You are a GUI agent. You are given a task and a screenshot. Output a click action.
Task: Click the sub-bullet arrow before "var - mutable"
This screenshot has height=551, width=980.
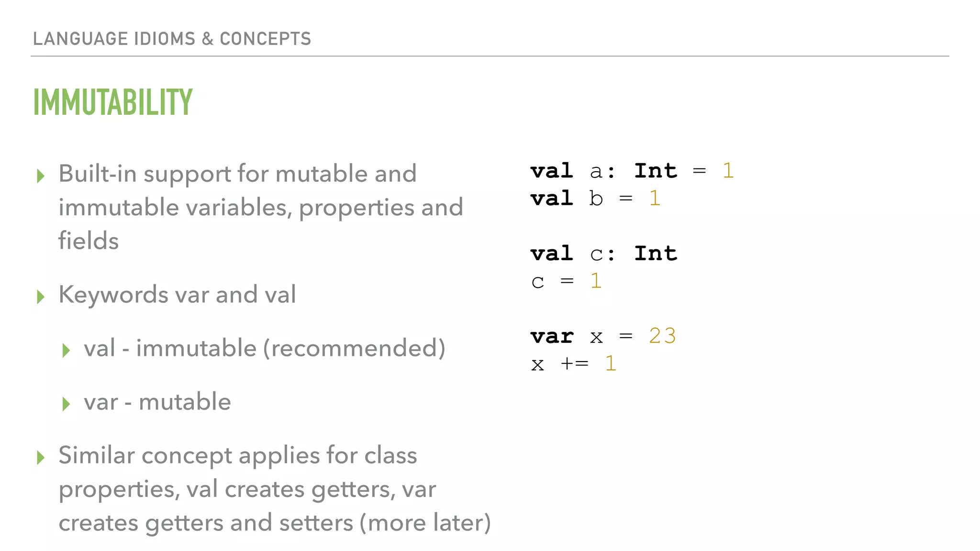tap(66, 404)
